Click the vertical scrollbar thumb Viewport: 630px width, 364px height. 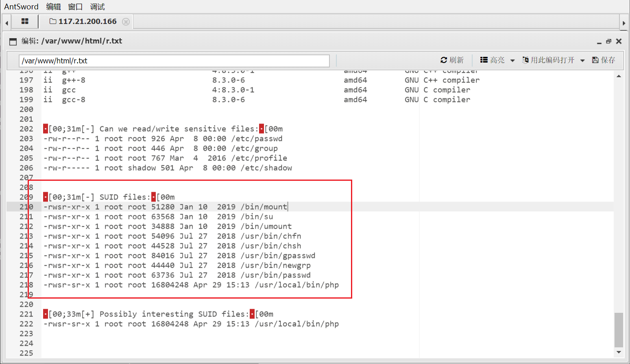619,330
